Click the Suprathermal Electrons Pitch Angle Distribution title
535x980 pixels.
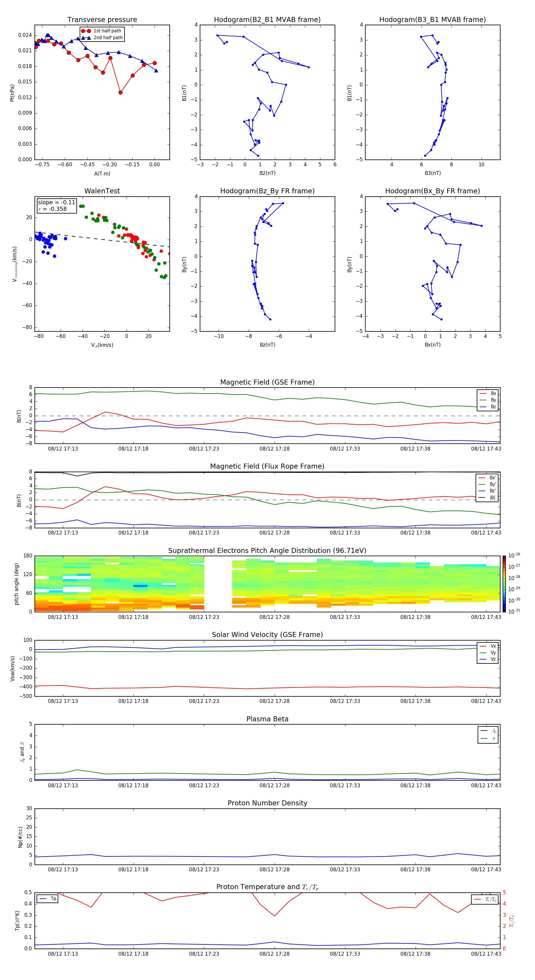[267, 551]
